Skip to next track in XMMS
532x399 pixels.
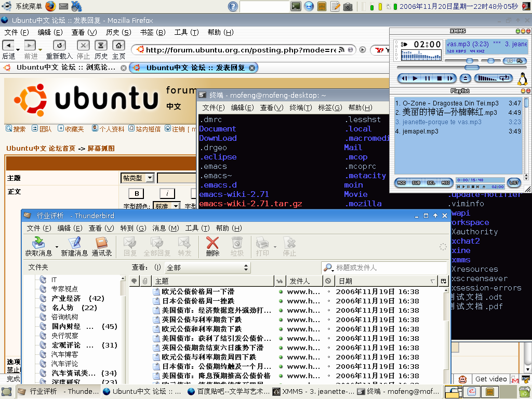point(450,78)
